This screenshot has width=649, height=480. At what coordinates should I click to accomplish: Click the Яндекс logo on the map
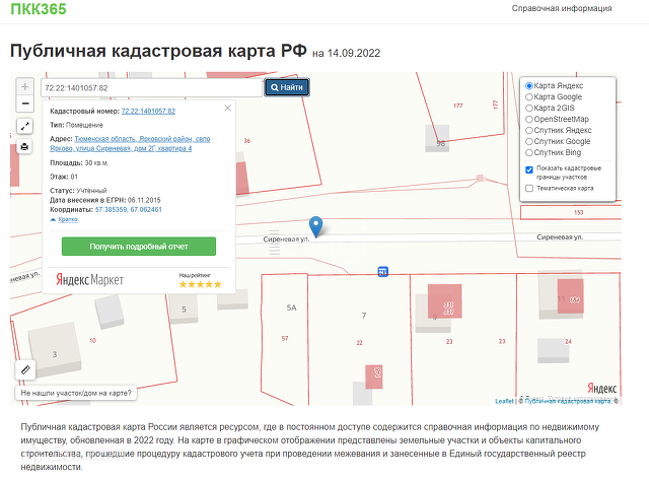(x=602, y=389)
